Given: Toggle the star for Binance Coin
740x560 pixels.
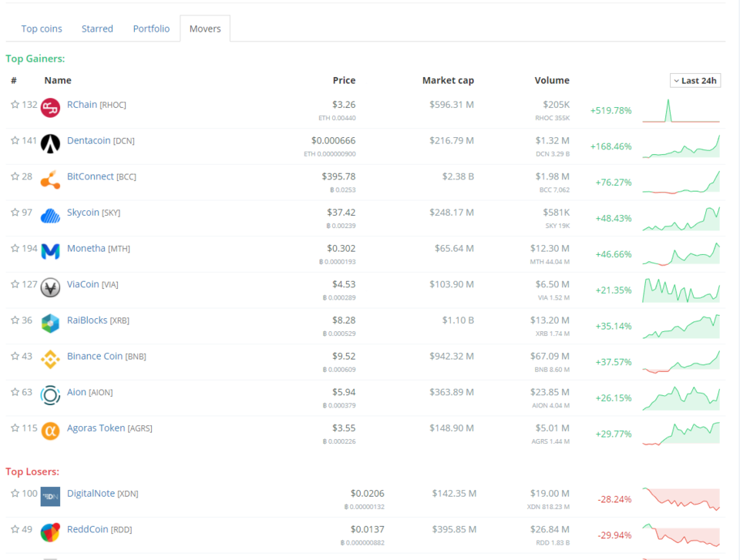Looking at the screenshot, I should point(15,356).
